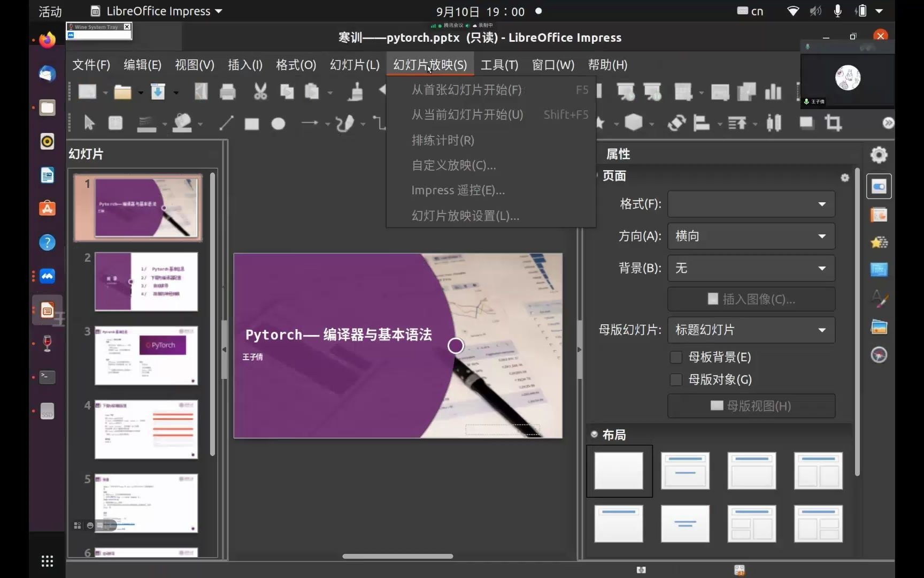This screenshot has height=578, width=924.
Task: Open the 母版幻灯片 dropdown showing 标题幻灯片
Action: coord(751,330)
